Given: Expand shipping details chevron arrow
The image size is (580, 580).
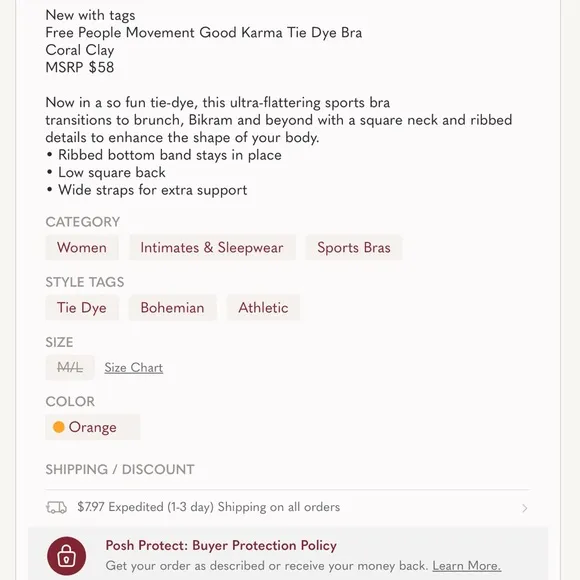Looking at the screenshot, I should (x=525, y=508).
